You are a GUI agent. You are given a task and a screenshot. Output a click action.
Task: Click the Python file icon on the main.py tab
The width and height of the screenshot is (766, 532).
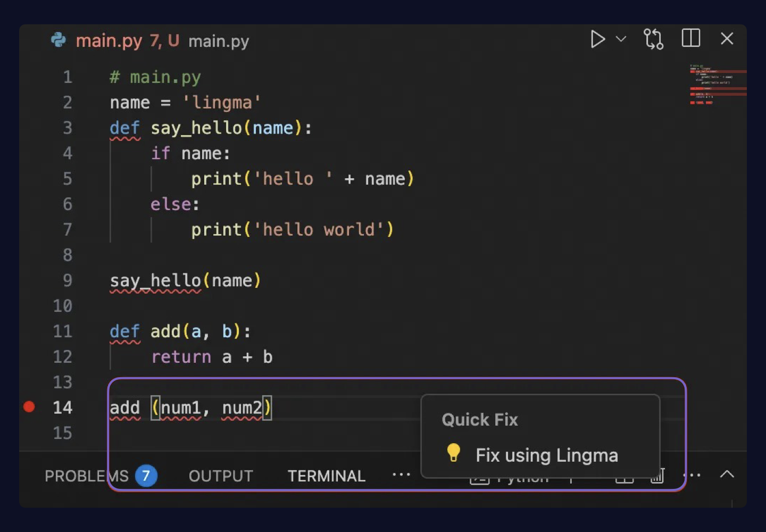tap(59, 40)
